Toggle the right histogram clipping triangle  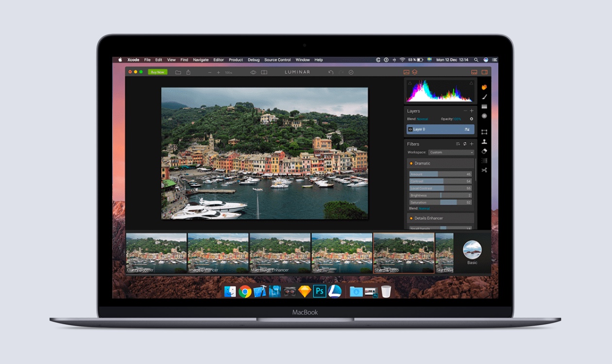(x=471, y=83)
